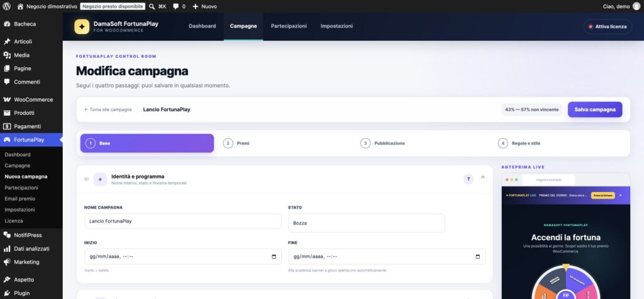The height and width of the screenshot is (299, 644).
Task: Focus the Fine date field
Action: pyautogui.click(x=387, y=257)
